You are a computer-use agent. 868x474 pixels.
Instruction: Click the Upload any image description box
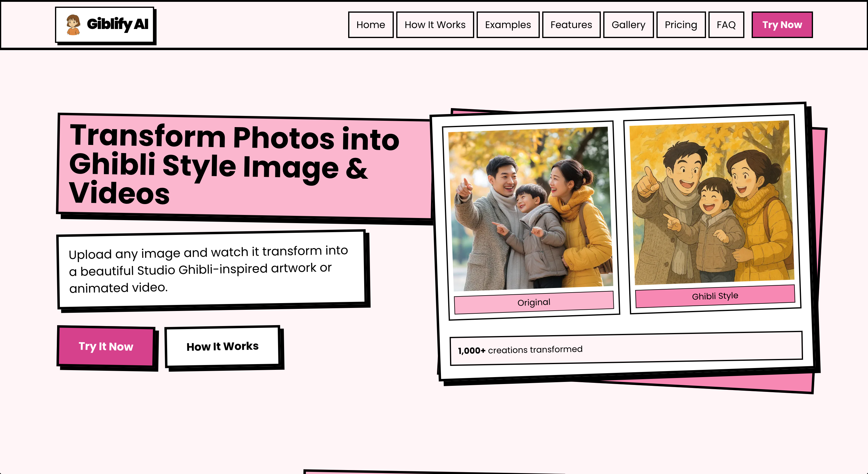tap(212, 269)
